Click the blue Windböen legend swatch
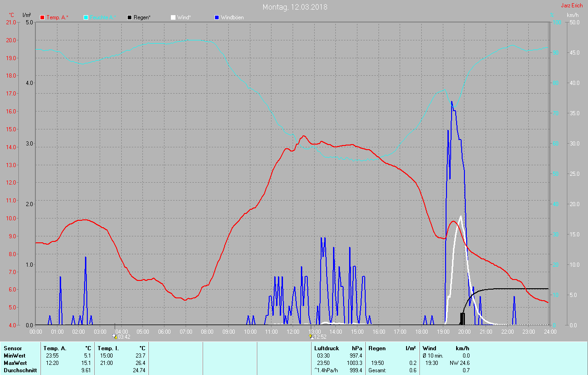The height and width of the screenshot is (375, 588). point(217,17)
